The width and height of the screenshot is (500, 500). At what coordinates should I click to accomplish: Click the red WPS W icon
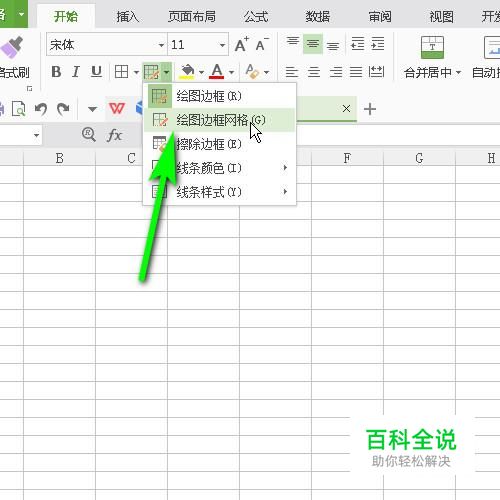pyautogui.click(x=117, y=108)
